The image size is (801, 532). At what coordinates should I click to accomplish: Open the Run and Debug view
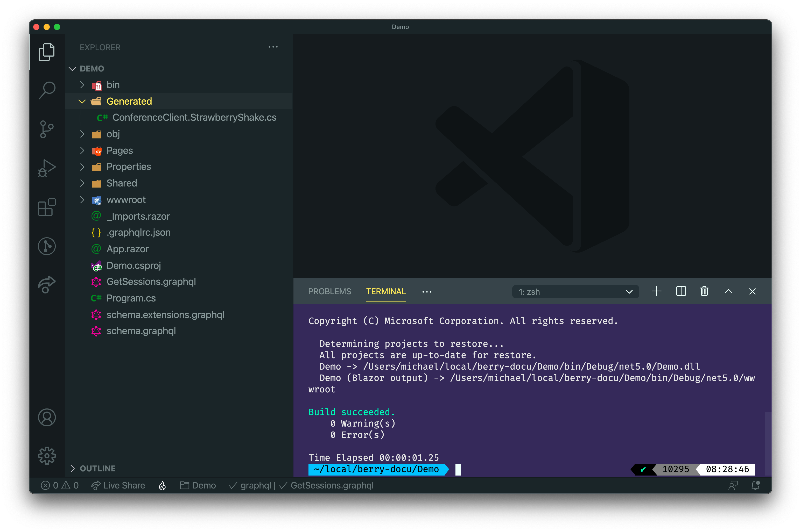coord(47,168)
